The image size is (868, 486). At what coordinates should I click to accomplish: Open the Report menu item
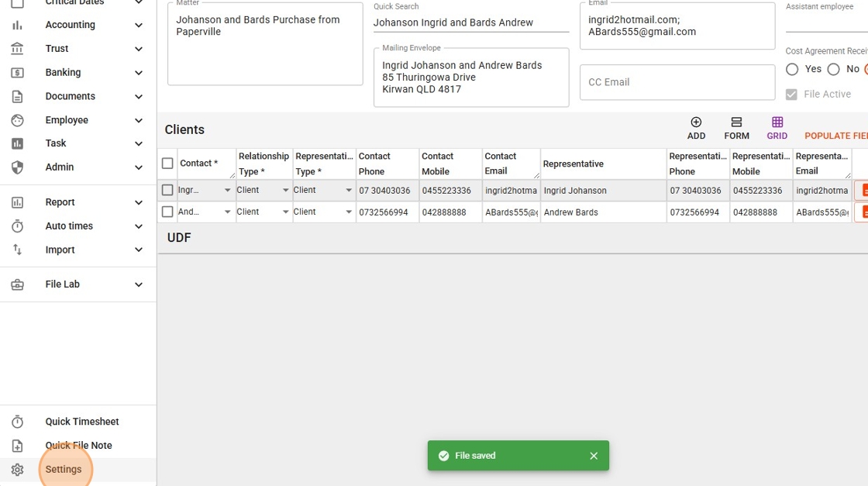(60, 202)
